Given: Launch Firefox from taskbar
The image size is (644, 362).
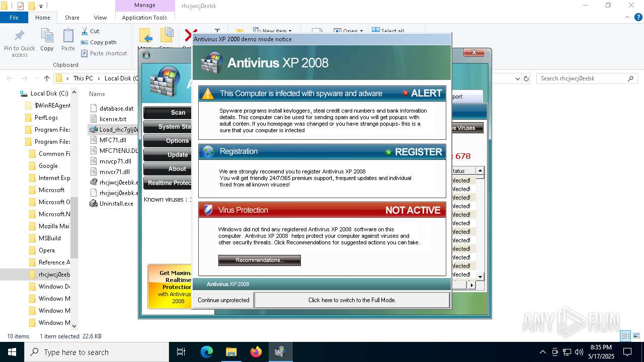Looking at the screenshot, I should click(x=256, y=352).
